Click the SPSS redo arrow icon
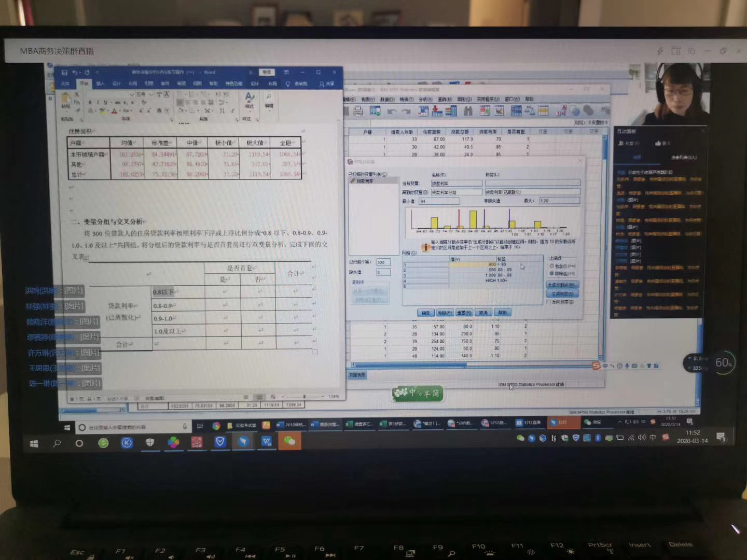The height and width of the screenshot is (560, 747). [x=406, y=111]
